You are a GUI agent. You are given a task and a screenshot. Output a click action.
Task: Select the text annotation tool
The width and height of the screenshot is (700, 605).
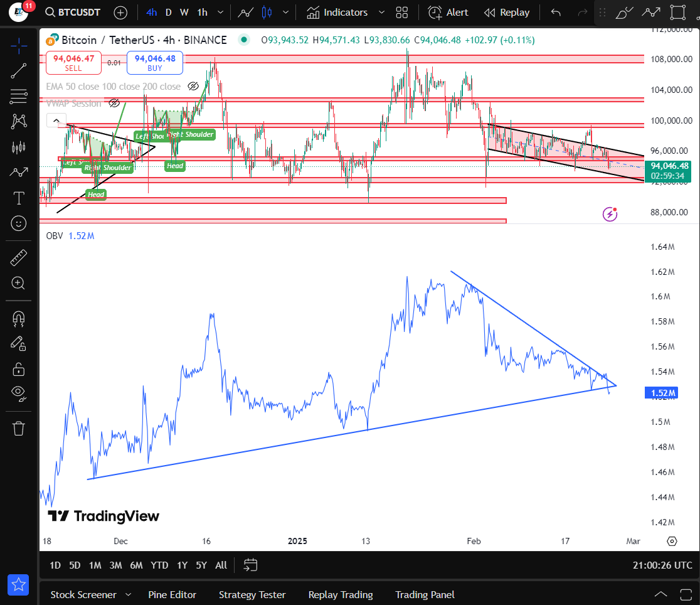pyautogui.click(x=19, y=198)
